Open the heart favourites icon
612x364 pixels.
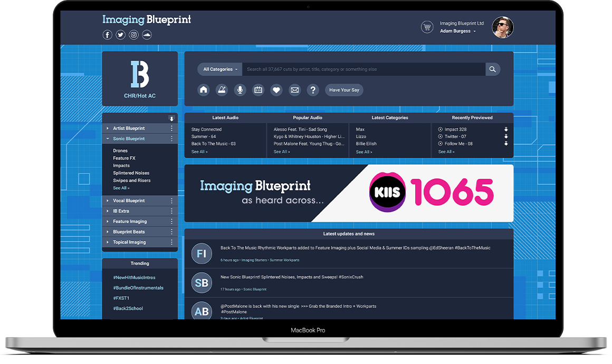pos(276,90)
